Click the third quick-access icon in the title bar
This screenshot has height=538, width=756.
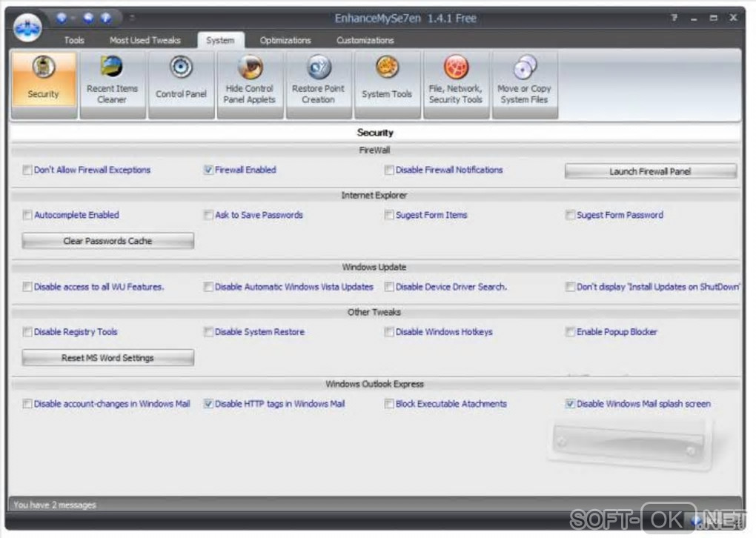(x=105, y=19)
